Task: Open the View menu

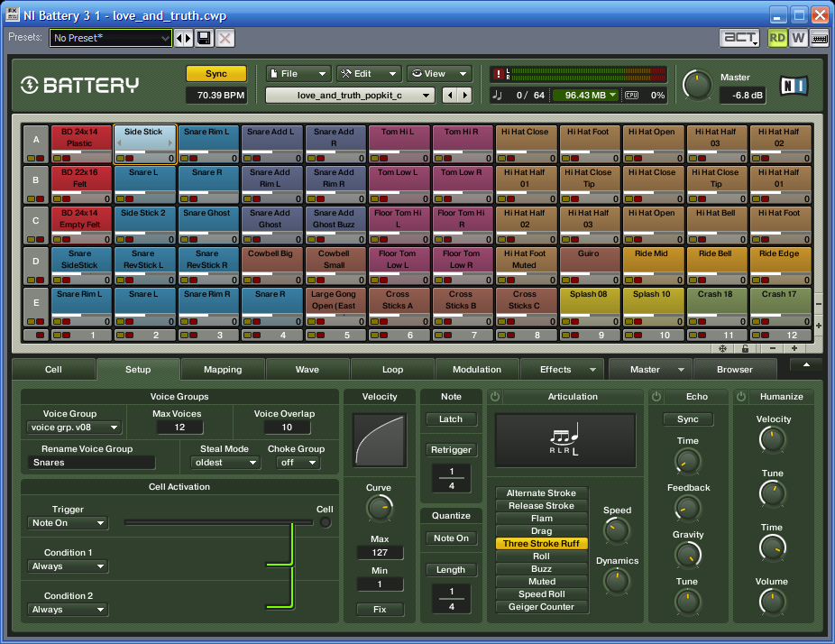Action: coord(439,73)
